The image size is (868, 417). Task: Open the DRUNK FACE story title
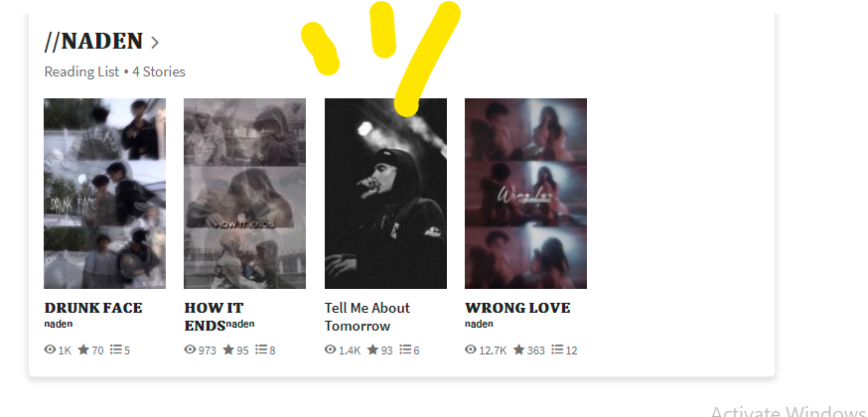[x=93, y=308]
